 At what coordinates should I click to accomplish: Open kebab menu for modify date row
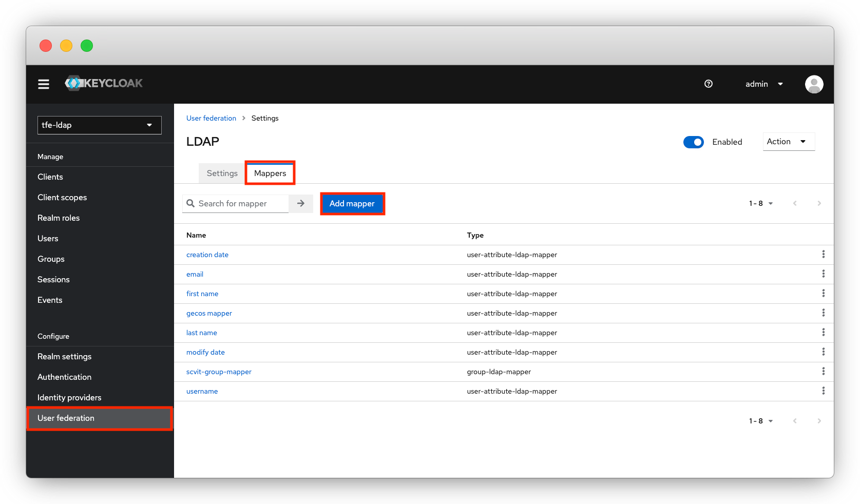point(823,352)
